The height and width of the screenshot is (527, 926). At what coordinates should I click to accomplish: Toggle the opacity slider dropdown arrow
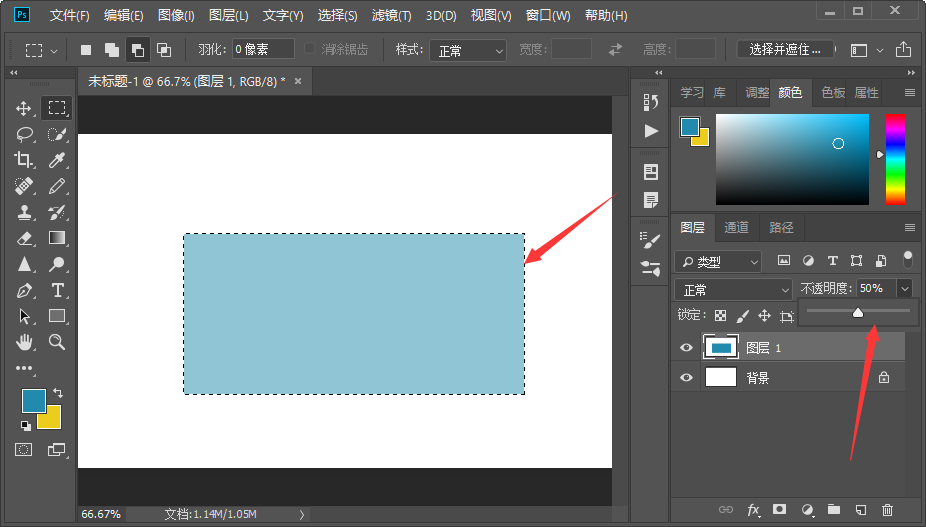click(905, 288)
